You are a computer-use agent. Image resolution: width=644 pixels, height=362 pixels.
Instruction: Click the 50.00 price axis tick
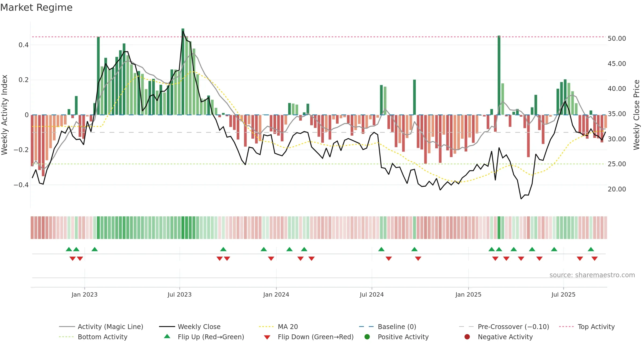coord(617,38)
